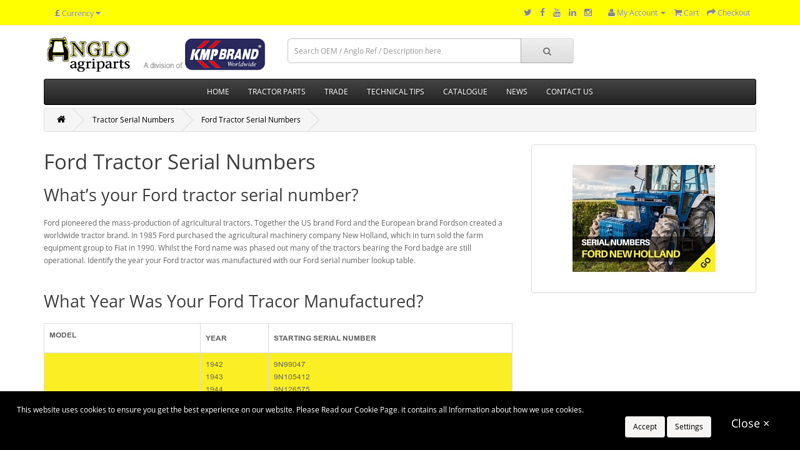Open the LinkedIn social icon

[572, 13]
